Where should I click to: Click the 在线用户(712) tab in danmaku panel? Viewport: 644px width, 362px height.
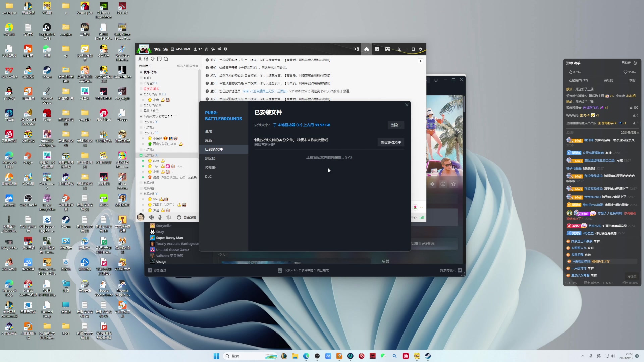tap(578, 80)
